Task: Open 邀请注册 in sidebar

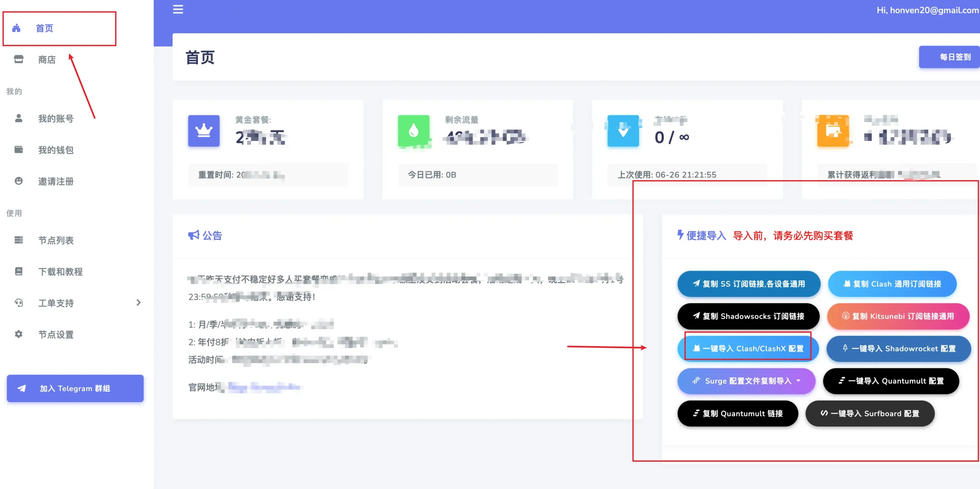Action: point(56,181)
